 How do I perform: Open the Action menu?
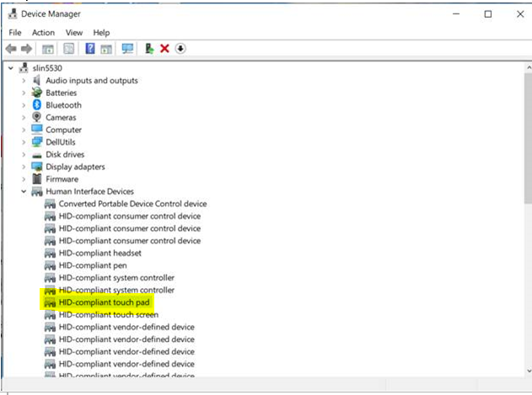tap(43, 33)
